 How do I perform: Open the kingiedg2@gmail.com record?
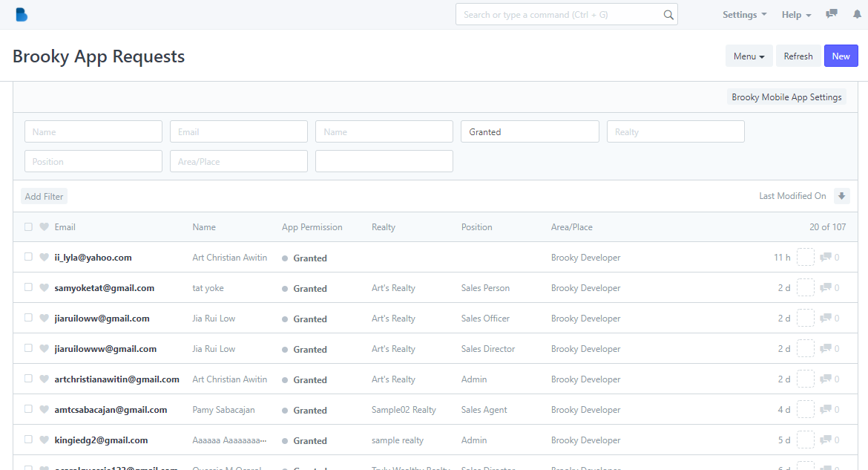[102, 440]
